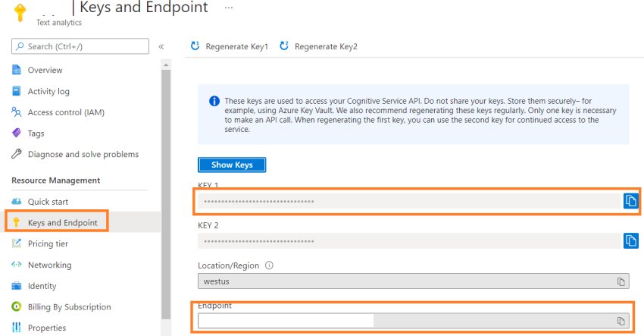Image resolution: width=644 pixels, height=336 pixels.
Task: Click the sidebar vertical scrollbar
Action: pyautogui.click(x=166, y=194)
